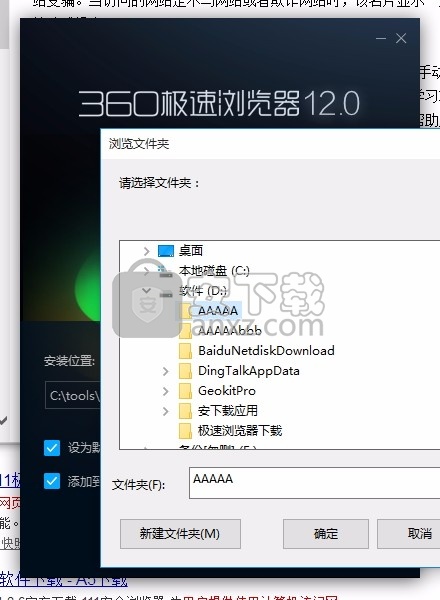Screen dimensions: 440x600
Task: Click the GeokitPro folder icon
Action: [x=186, y=390]
